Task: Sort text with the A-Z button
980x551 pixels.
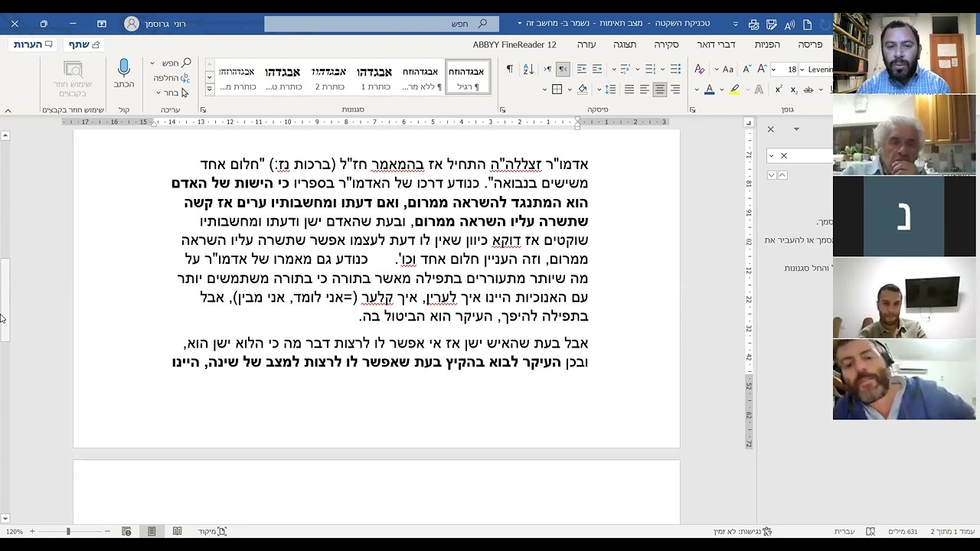Action: (x=529, y=69)
